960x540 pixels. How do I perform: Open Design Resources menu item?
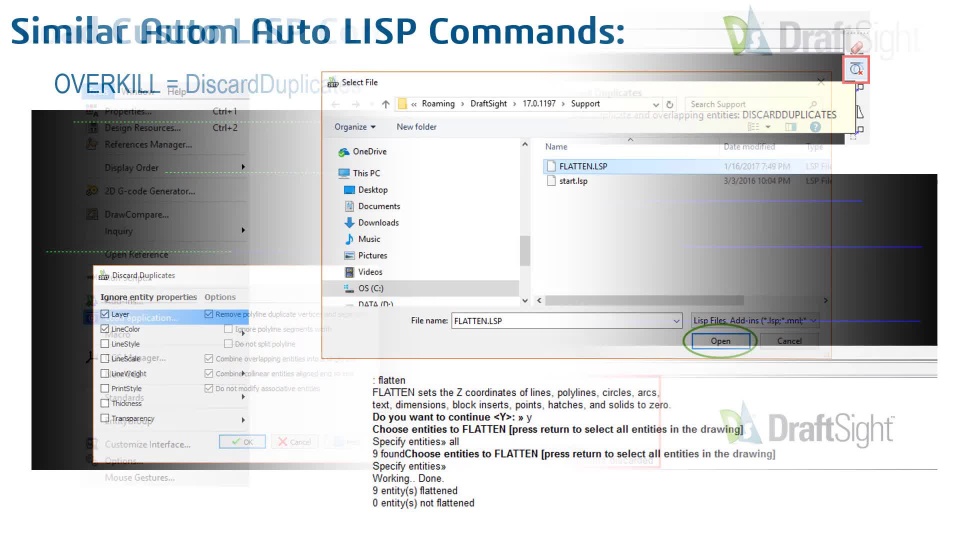[142, 128]
